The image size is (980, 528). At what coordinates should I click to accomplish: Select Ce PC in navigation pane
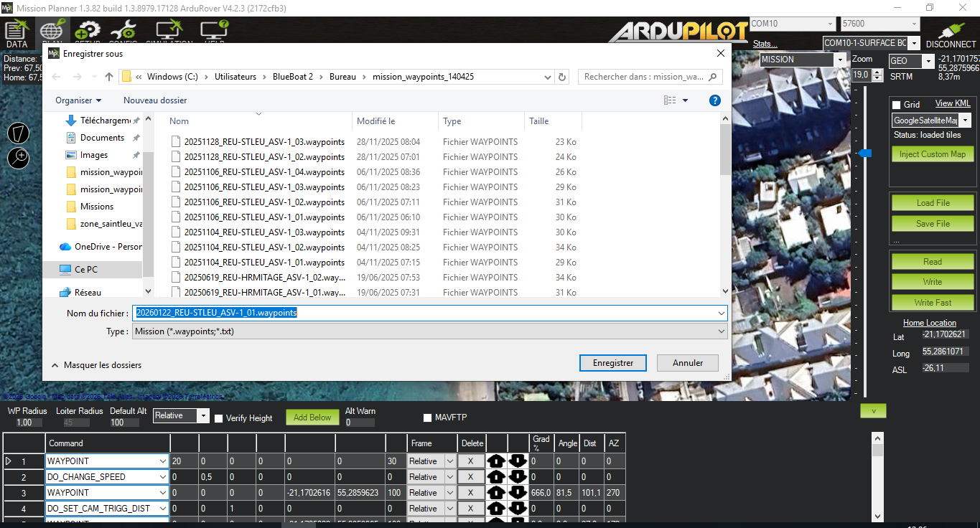coord(85,270)
